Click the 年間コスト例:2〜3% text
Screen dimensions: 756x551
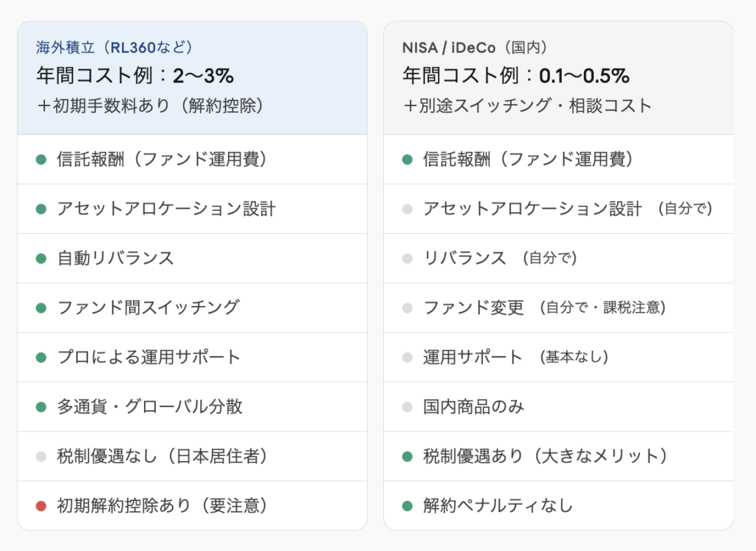coord(135,75)
